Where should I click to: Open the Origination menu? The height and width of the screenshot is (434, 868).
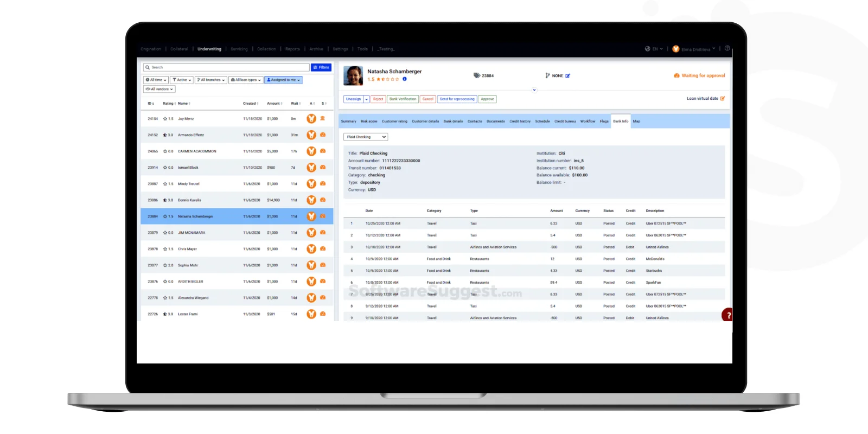coord(151,49)
